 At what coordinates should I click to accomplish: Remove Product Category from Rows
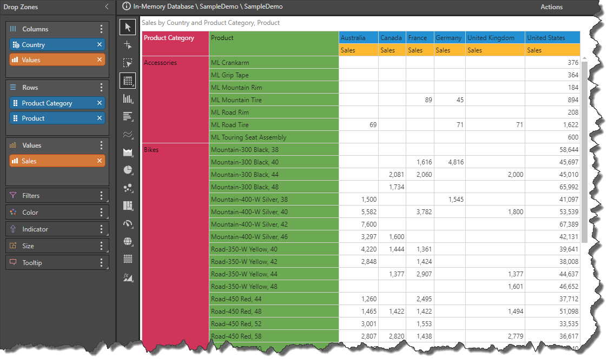click(x=100, y=103)
